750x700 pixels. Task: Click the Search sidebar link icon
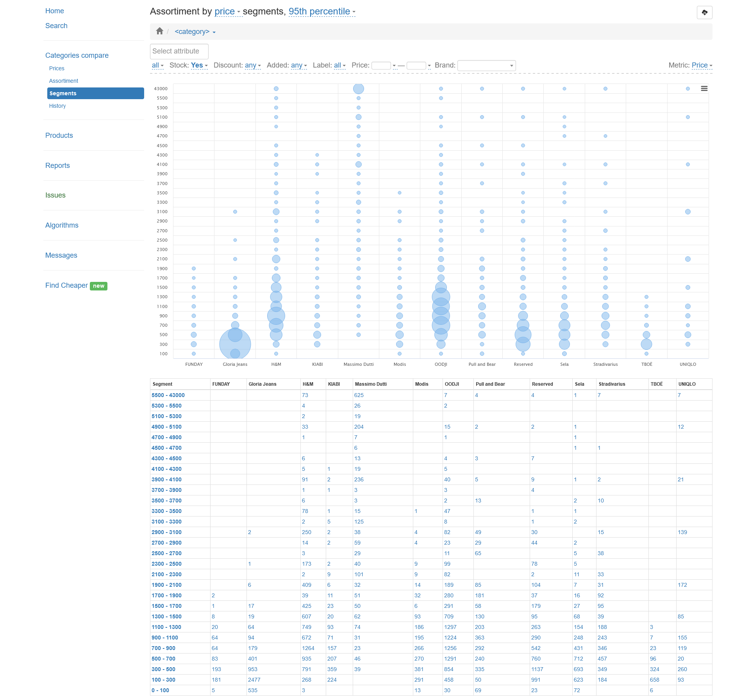(x=57, y=26)
